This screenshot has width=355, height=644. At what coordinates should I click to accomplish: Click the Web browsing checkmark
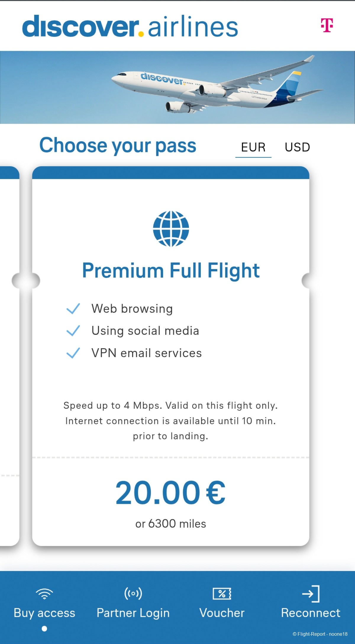click(73, 308)
